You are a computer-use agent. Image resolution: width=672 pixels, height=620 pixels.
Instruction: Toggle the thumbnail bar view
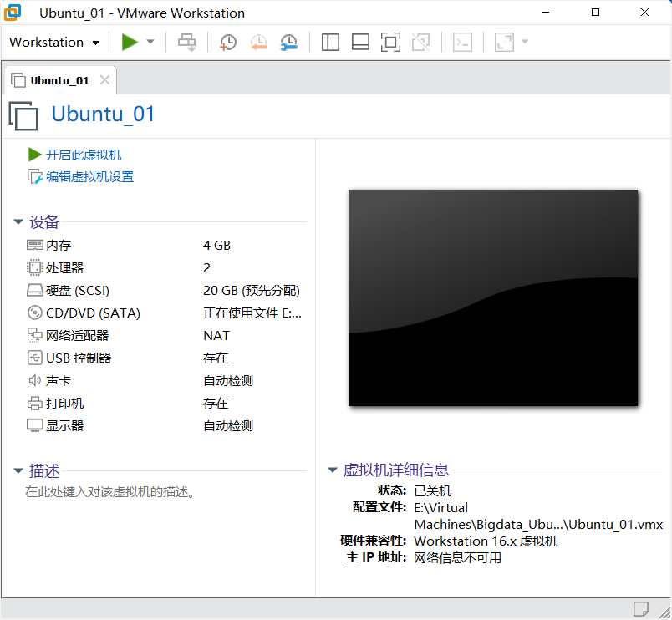360,43
